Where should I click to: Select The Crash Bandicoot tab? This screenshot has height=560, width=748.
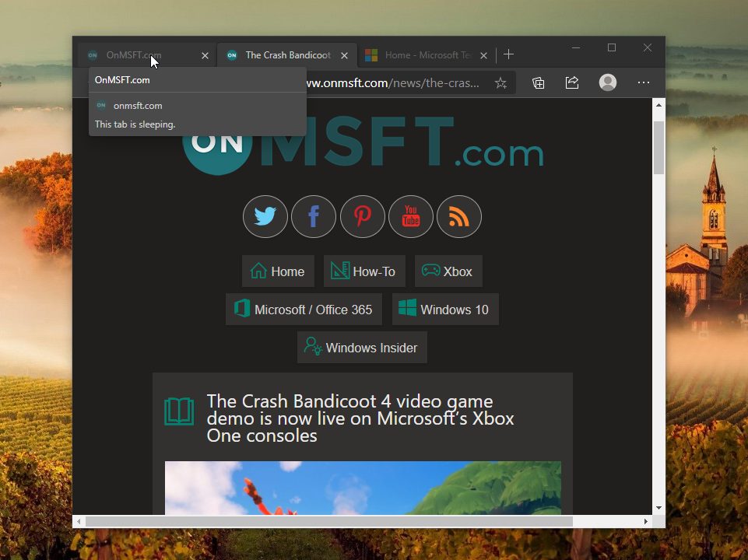[288, 55]
